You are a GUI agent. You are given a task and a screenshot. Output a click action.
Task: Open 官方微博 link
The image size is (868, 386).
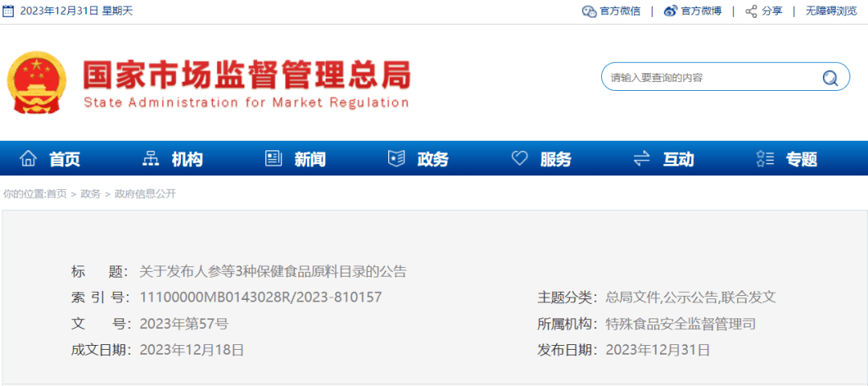(x=702, y=11)
